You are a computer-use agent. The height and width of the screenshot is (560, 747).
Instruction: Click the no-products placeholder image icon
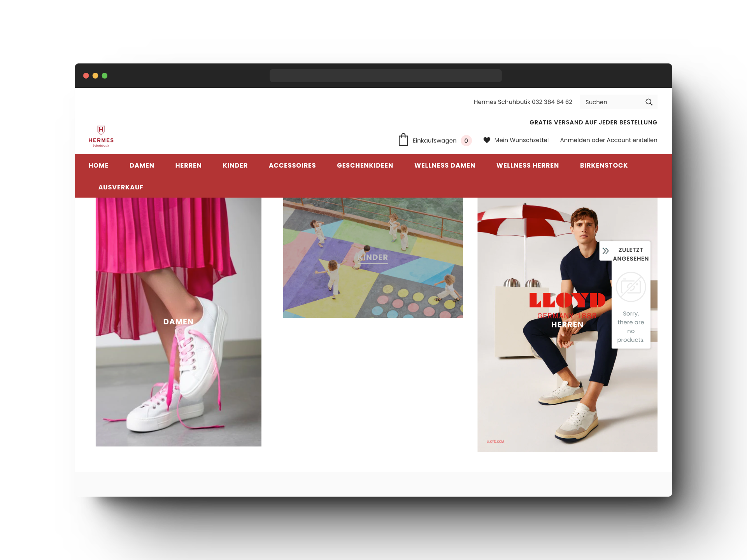coord(630,287)
